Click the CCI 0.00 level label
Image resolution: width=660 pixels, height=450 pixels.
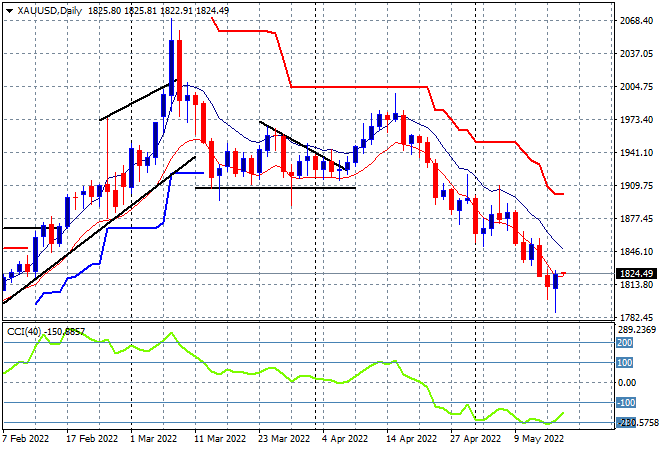pos(627,382)
